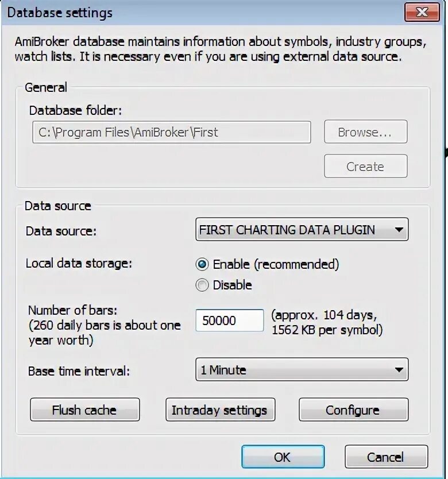The height and width of the screenshot is (479, 448).
Task: Click the Create button
Action: 365,166
